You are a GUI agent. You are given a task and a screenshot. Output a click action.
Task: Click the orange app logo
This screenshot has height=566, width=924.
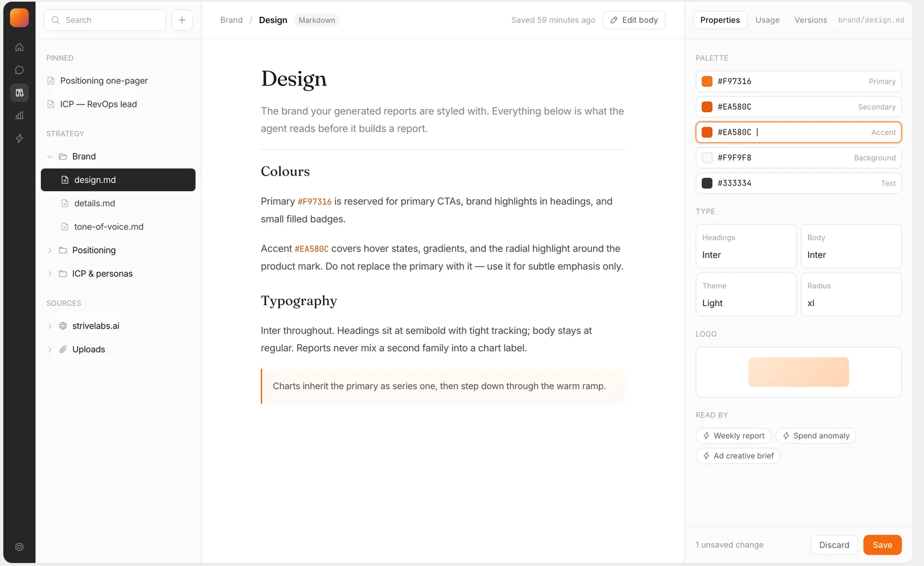tap(19, 18)
